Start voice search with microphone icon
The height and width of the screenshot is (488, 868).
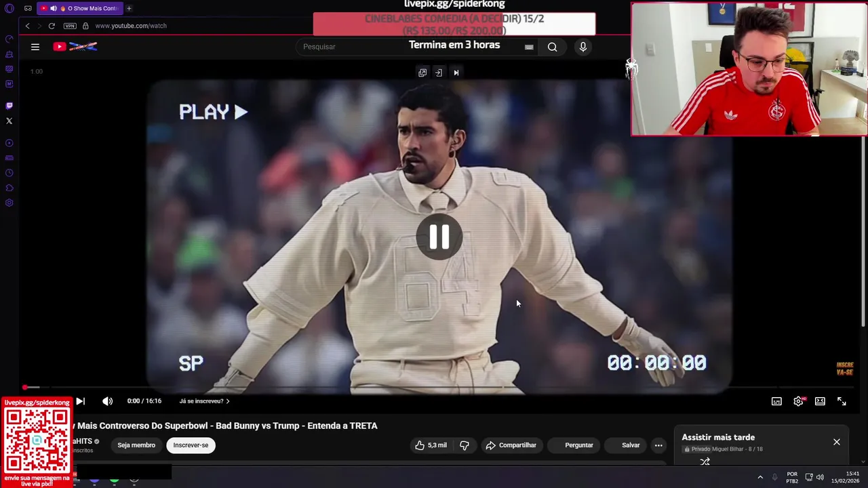583,47
